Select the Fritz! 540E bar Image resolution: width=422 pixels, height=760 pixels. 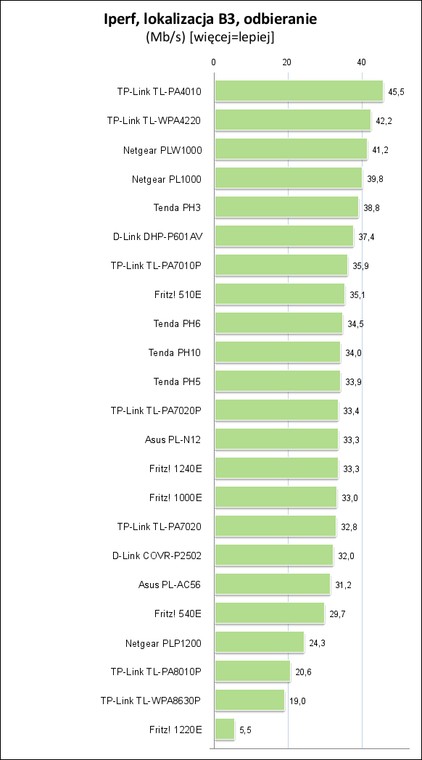270,613
